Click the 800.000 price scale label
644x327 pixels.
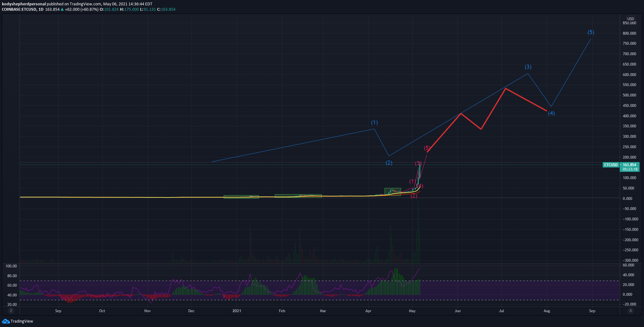coord(629,33)
